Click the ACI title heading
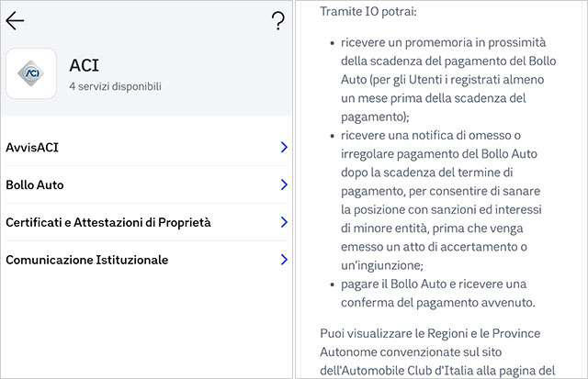The width and height of the screenshot is (588, 379). click(x=84, y=65)
